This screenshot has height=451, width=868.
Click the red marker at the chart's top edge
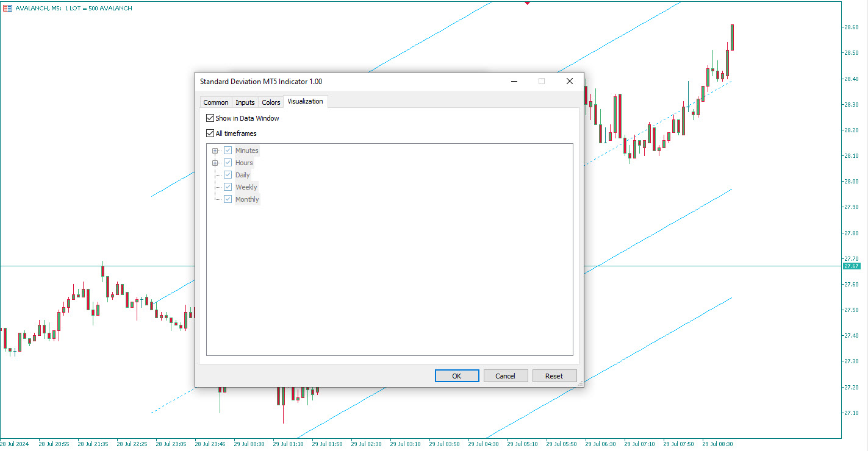pyautogui.click(x=527, y=2)
